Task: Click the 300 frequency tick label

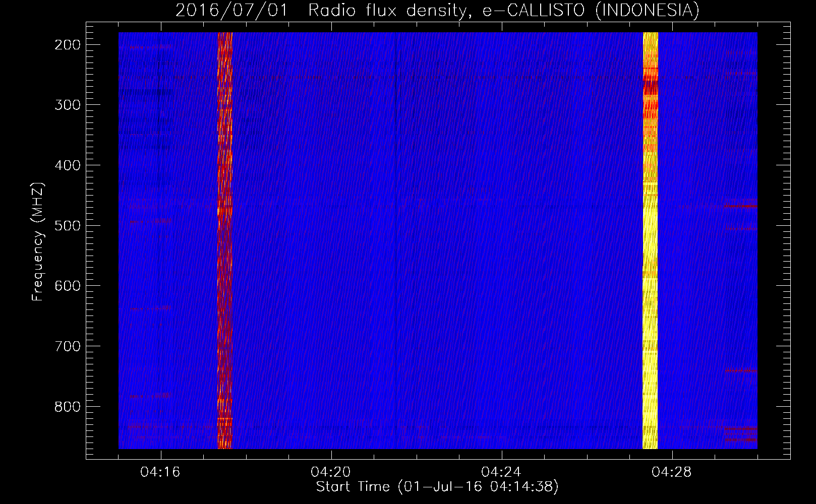Action: pyautogui.click(x=67, y=105)
